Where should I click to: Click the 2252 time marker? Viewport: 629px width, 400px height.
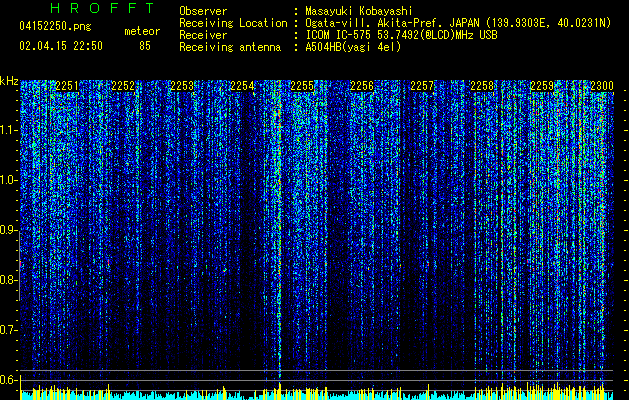click(x=123, y=86)
